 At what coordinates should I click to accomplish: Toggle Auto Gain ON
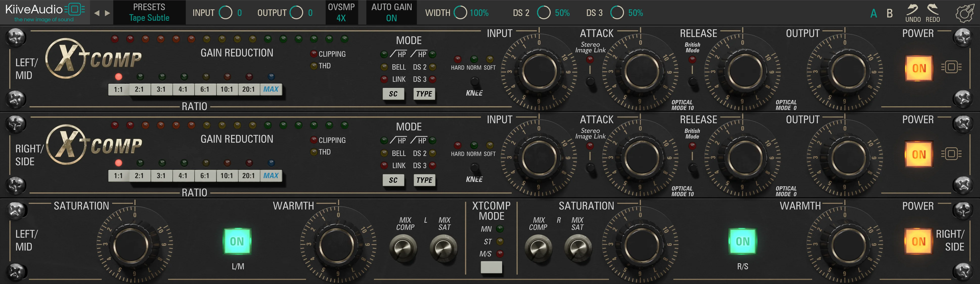pyautogui.click(x=391, y=13)
